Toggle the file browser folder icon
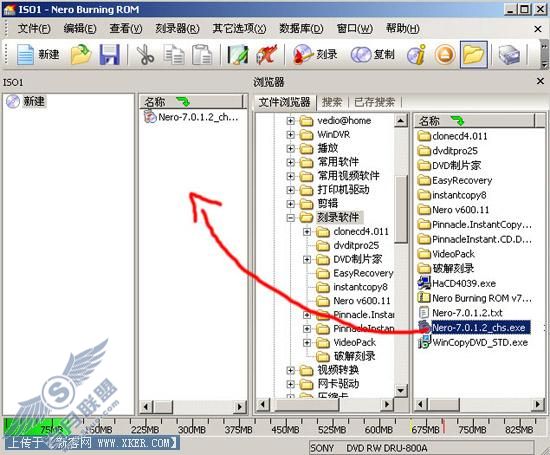 coord(474,55)
